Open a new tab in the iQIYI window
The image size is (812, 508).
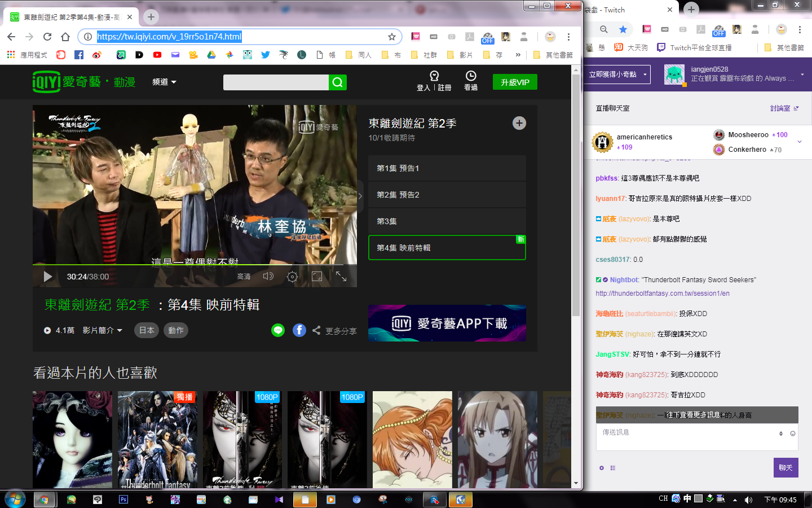tap(151, 17)
